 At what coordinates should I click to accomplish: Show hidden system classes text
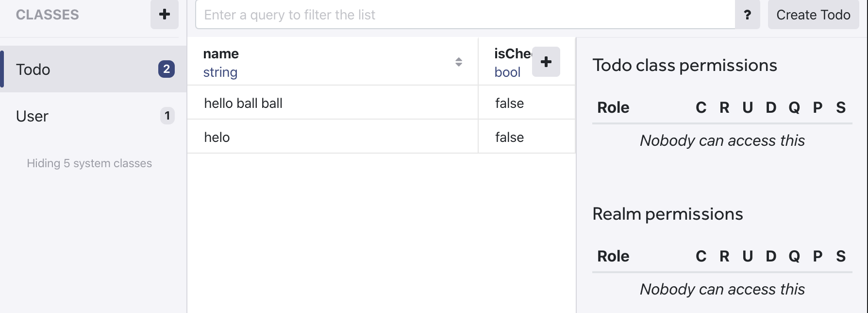point(89,163)
